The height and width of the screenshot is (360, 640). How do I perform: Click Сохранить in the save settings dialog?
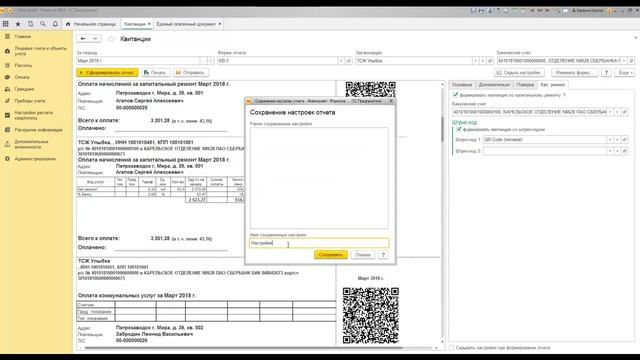click(x=331, y=255)
